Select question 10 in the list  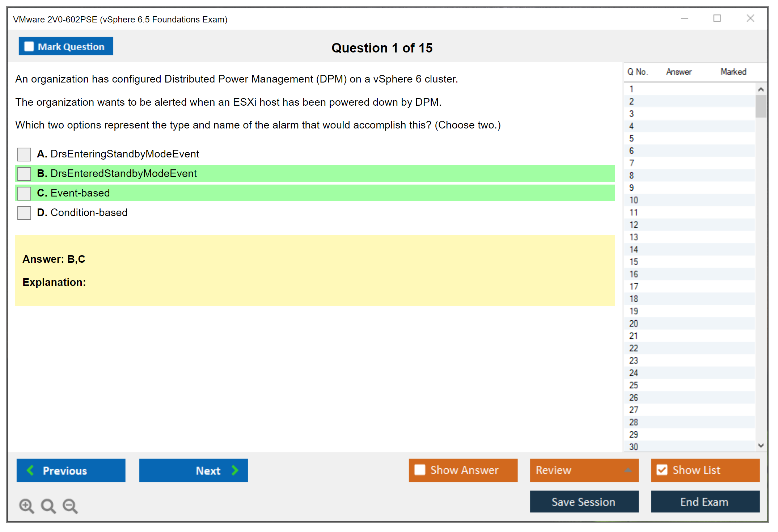click(x=634, y=200)
